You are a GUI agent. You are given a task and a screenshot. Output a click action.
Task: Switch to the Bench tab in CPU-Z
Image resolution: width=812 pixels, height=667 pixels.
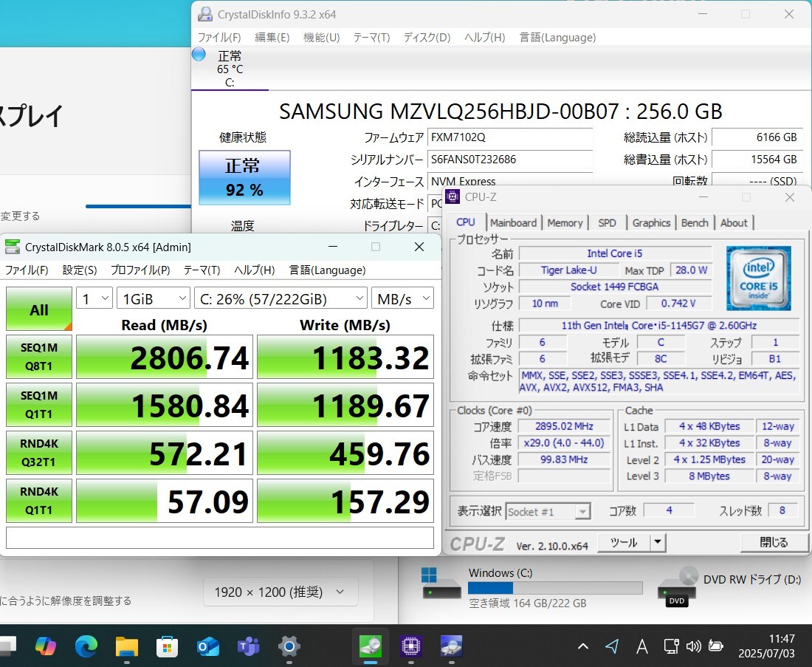tap(695, 222)
